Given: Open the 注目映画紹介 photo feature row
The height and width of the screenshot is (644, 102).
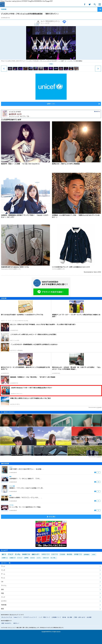Looking at the screenshot, I should pyautogui.click(x=51, y=479).
